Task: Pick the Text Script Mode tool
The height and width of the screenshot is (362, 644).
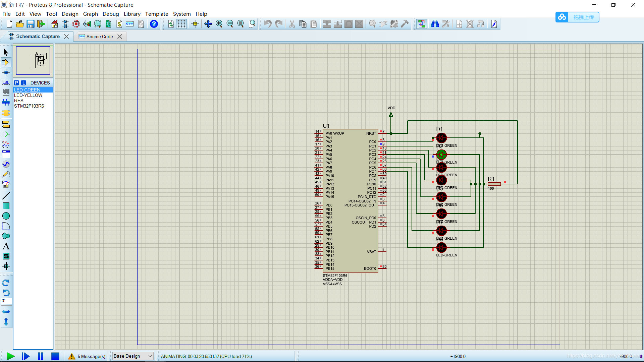Action: (x=6, y=93)
